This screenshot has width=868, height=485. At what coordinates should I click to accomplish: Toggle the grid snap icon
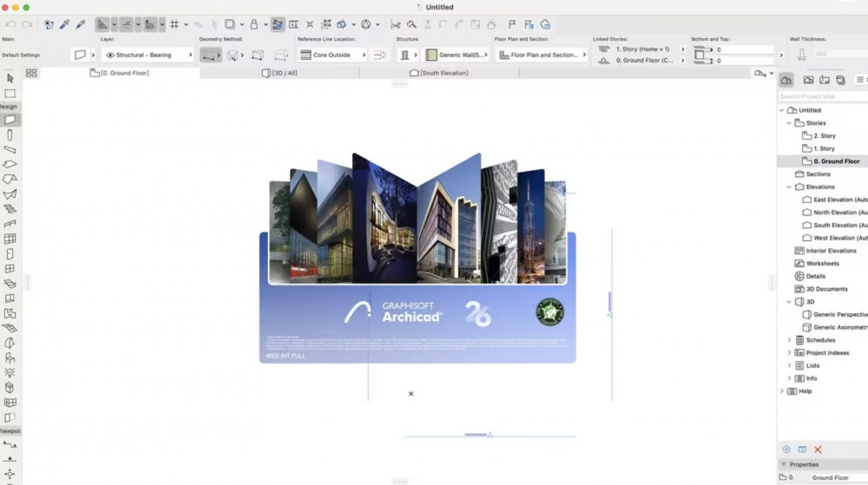coord(174,24)
